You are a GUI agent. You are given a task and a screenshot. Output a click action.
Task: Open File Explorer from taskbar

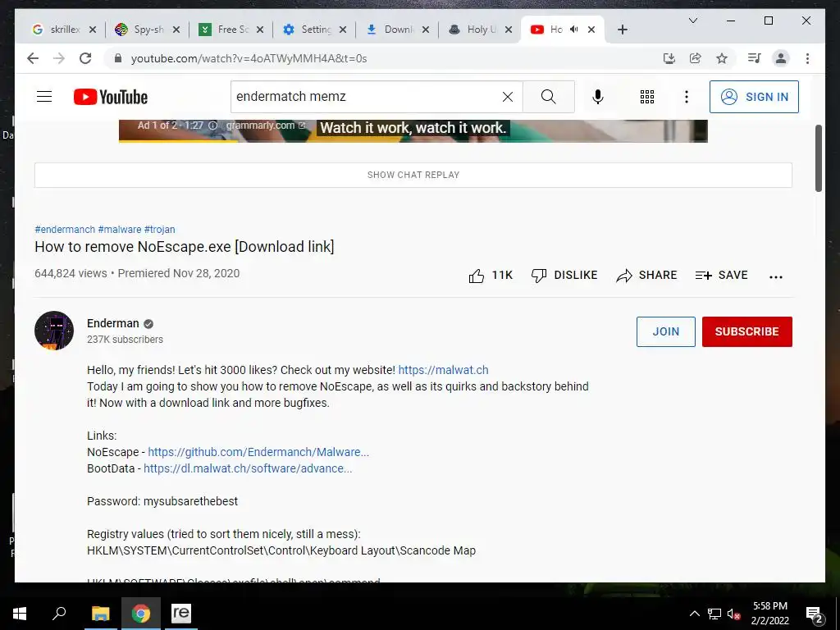tap(100, 614)
